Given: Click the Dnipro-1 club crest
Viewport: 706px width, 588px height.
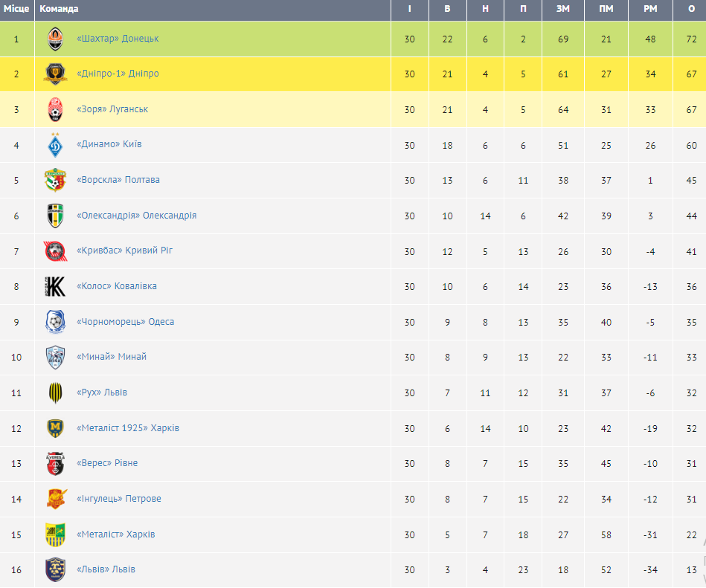Looking at the screenshot, I should (56, 74).
